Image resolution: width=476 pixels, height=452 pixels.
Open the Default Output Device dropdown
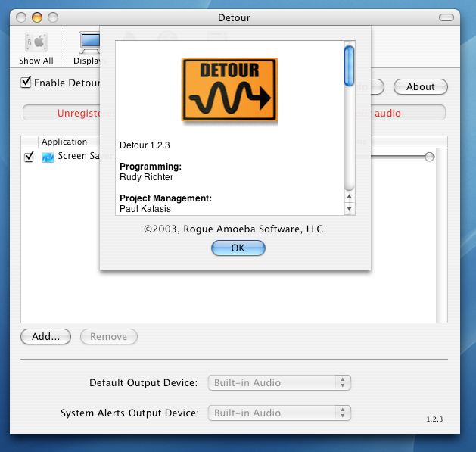click(x=279, y=383)
